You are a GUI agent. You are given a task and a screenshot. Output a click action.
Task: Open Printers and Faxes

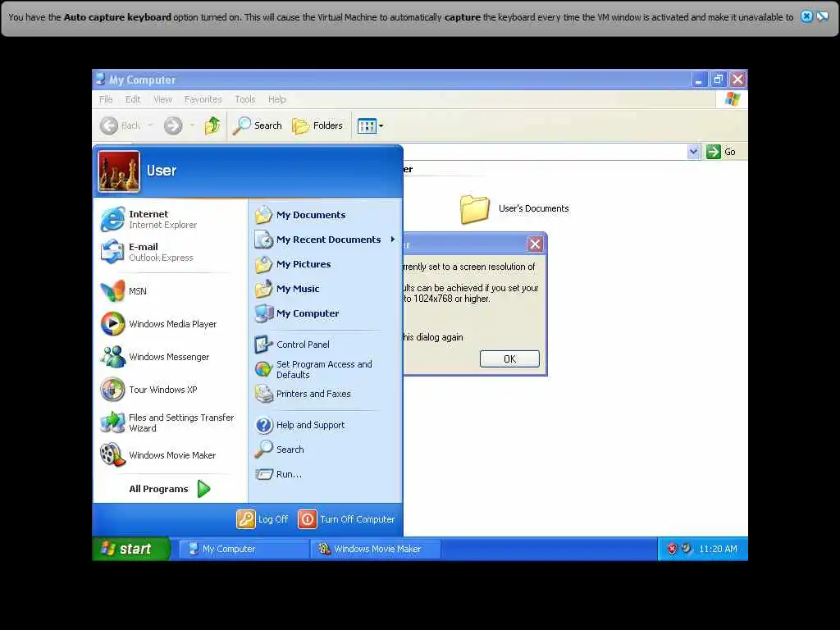point(326,394)
